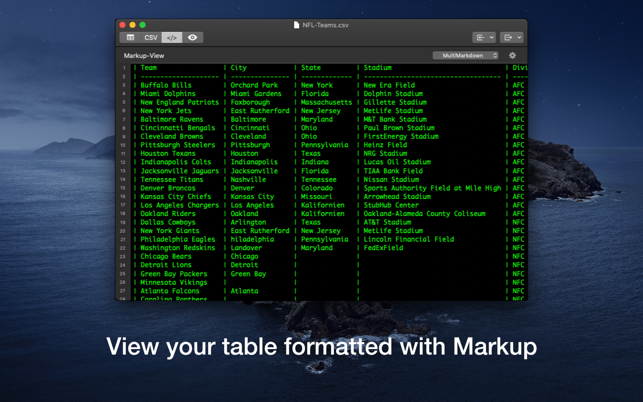Screen dimensions: 643x402
Task: Maximize the window with the green button
Action: [x=142, y=25]
